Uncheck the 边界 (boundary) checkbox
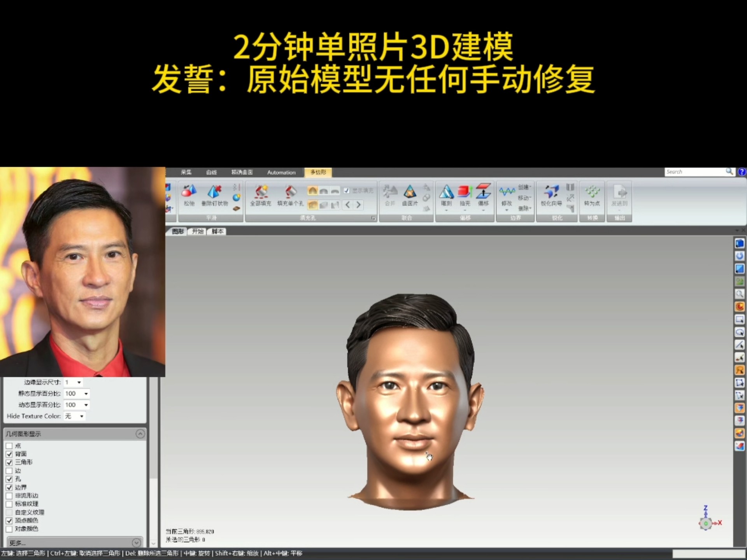The image size is (747, 560). coord(9,487)
